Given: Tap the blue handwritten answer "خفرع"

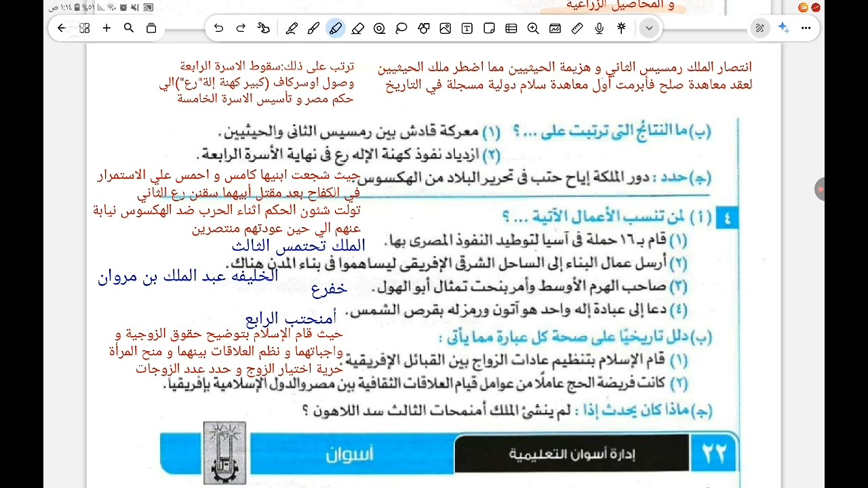Looking at the screenshot, I should pyautogui.click(x=330, y=289).
